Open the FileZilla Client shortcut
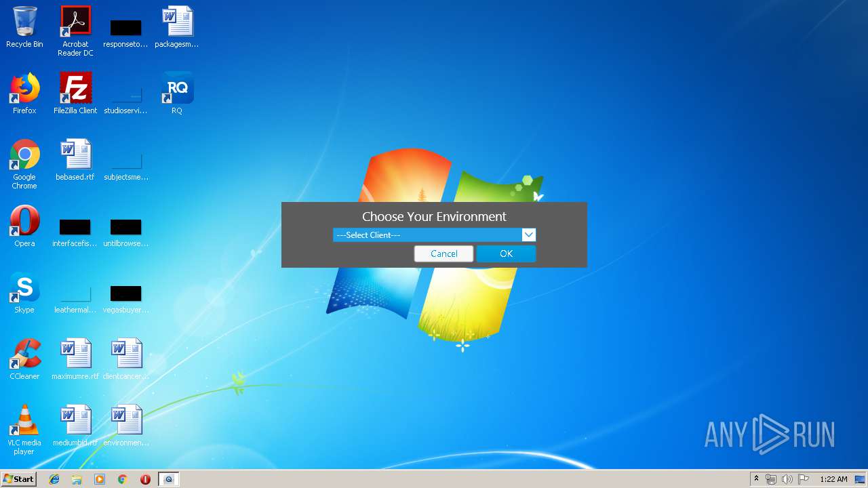The width and height of the screenshot is (868, 488). pos(75,94)
